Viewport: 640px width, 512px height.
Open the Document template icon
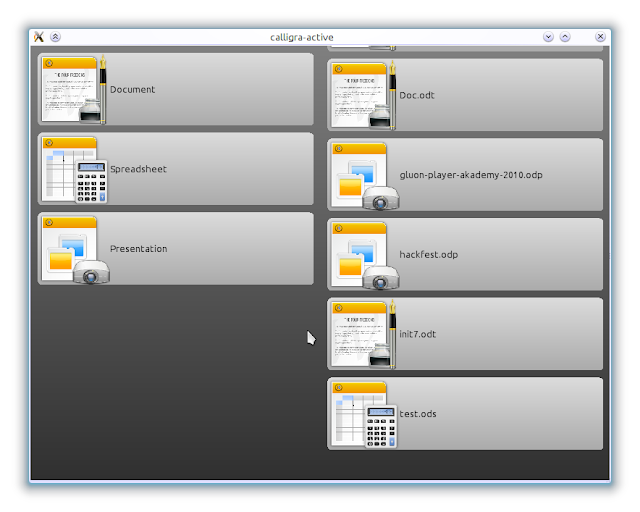point(74,89)
